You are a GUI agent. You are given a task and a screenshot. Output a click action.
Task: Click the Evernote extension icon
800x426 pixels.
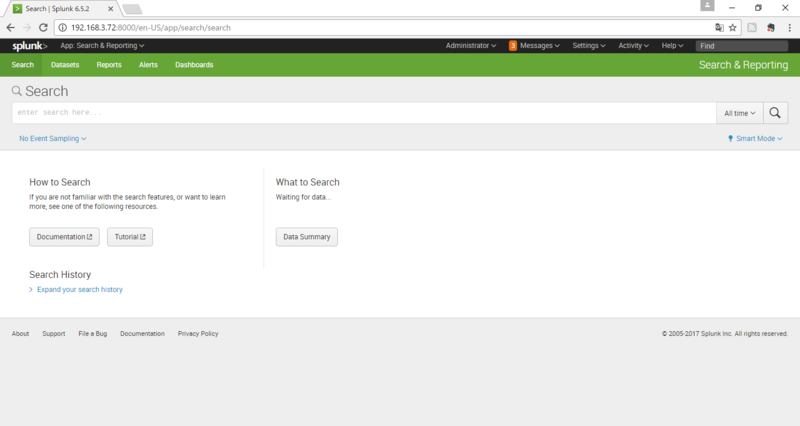[x=771, y=28]
